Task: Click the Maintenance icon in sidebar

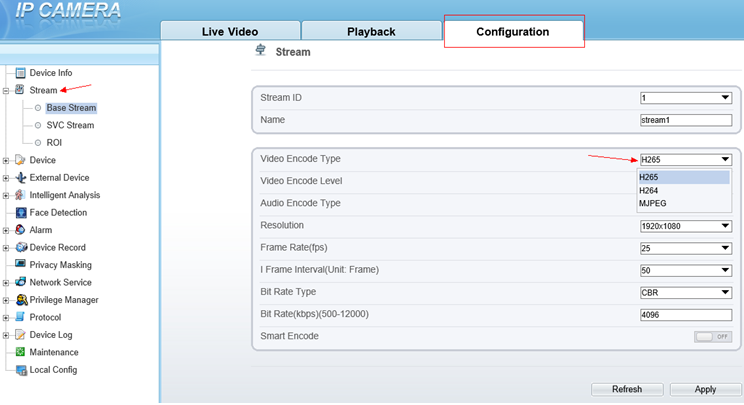Action: tap(20, 352)
